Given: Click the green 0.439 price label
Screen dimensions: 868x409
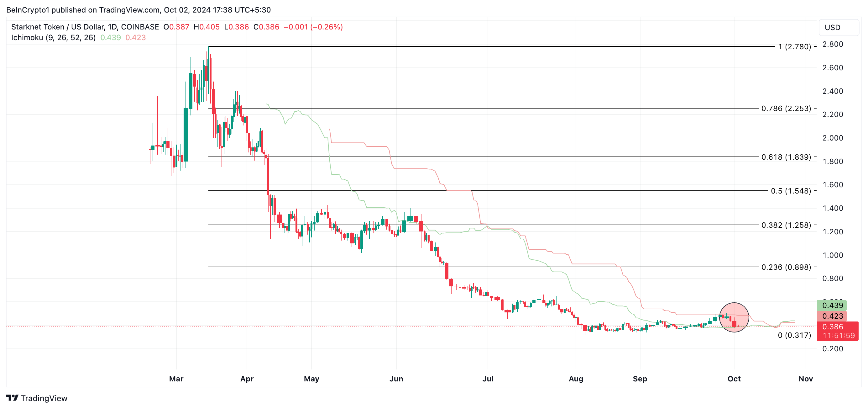Looking at the screenshot, I should click(x=832, y=305).
